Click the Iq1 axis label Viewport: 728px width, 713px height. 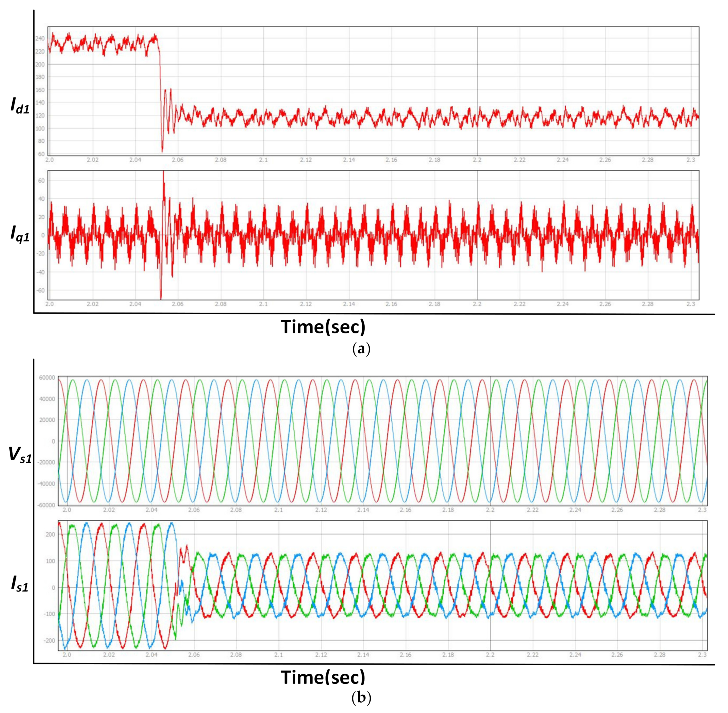[x=20, y=234]
